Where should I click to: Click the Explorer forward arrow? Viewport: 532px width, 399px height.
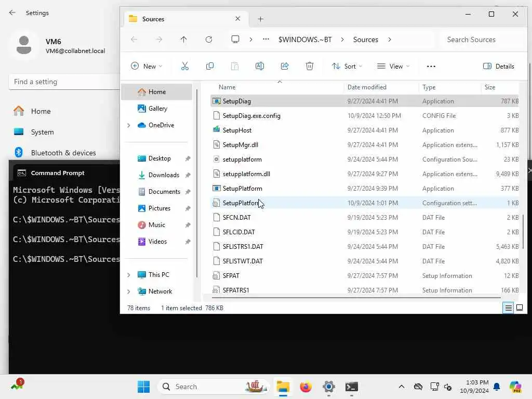pyautogui.click(x=159, y=39)
